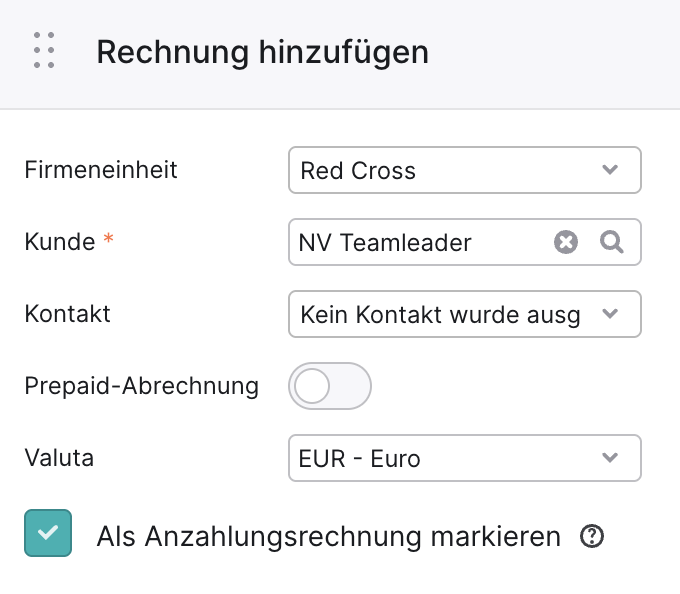Open the Red Cross Firmeneinheit dropdown
This screenshot has height=594, width=680.
(464, 170)
